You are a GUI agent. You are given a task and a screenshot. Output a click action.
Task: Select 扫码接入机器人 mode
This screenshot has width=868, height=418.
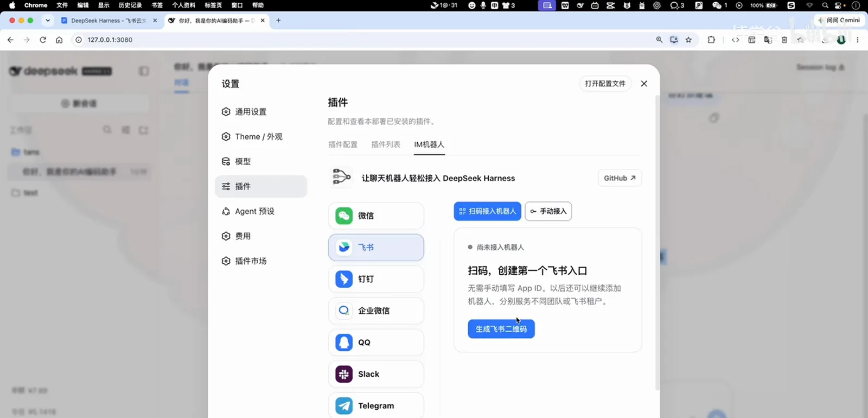(x=487, y=211)
